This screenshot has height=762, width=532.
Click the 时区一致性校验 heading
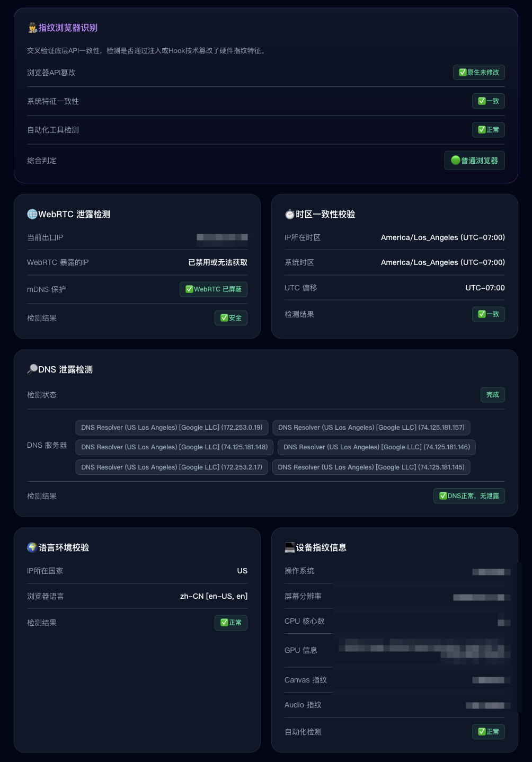tap(325, 214)
